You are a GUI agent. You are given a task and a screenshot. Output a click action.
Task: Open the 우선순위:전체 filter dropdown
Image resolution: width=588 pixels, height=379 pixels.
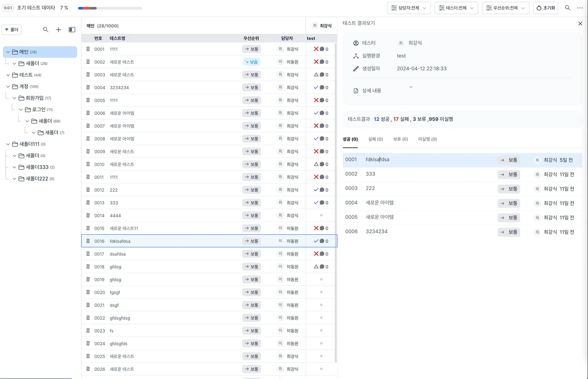click(x=505, y=8)
